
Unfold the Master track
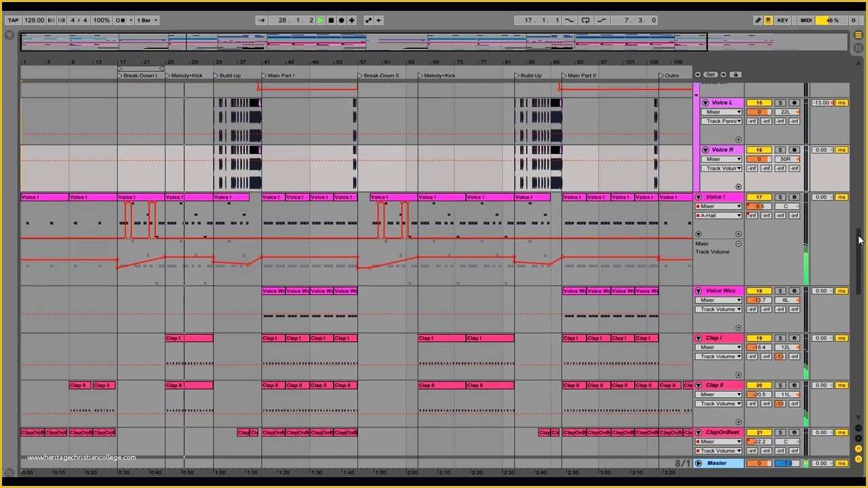698,464
